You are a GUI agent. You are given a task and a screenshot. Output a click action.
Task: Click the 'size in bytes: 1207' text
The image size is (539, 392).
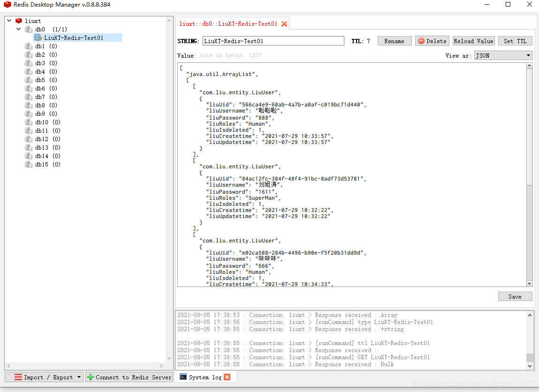pos(230,55)
